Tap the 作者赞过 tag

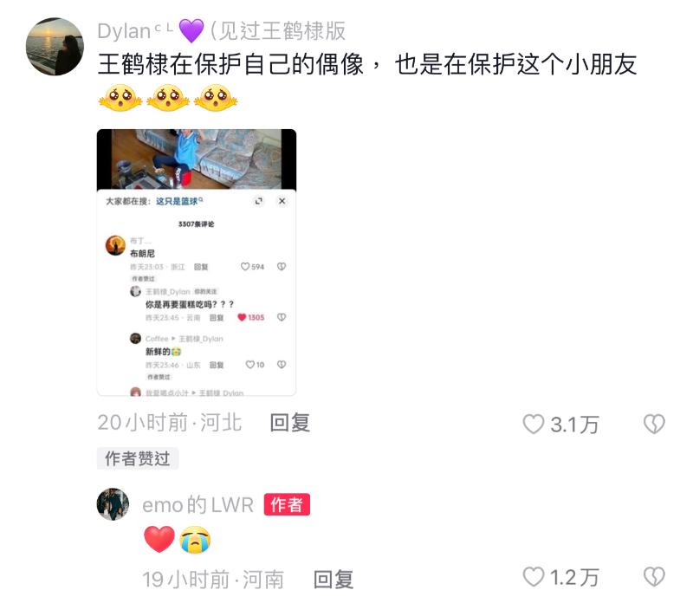pos(138,458)
